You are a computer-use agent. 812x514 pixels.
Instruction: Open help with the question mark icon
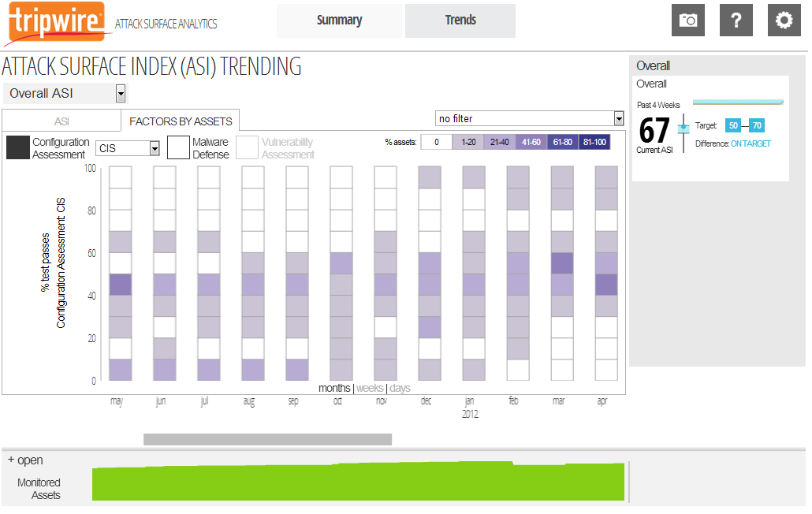736,20
